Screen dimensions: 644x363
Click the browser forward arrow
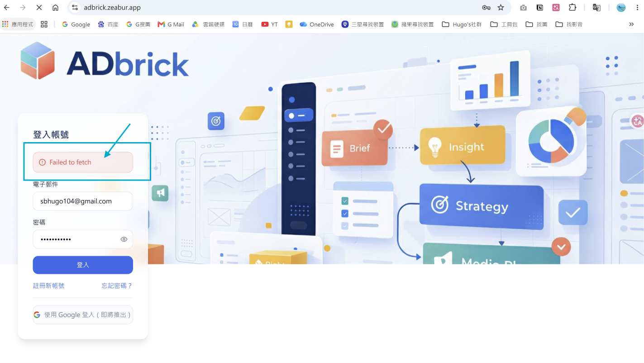(23, 8)
